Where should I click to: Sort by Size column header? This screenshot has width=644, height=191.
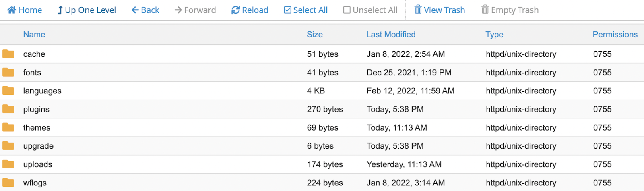click(315, 35)
